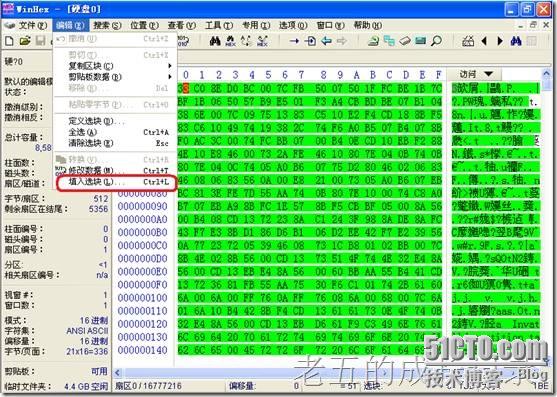Click the inner document restore button
This screenshot has height=397, width=557.
533,25
